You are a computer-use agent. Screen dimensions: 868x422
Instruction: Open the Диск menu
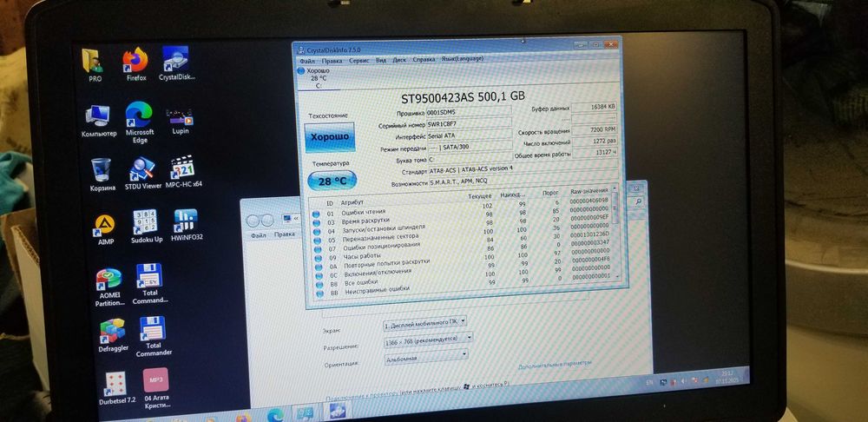tap(399, 59)
